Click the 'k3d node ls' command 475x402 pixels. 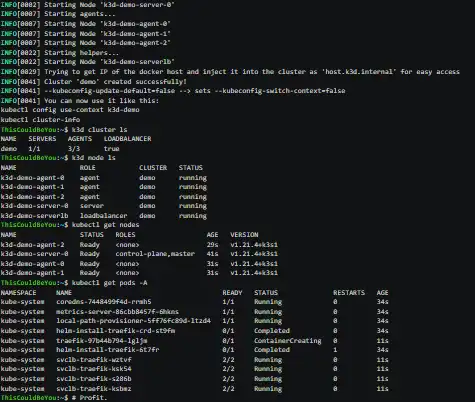(x=94, y=157)
